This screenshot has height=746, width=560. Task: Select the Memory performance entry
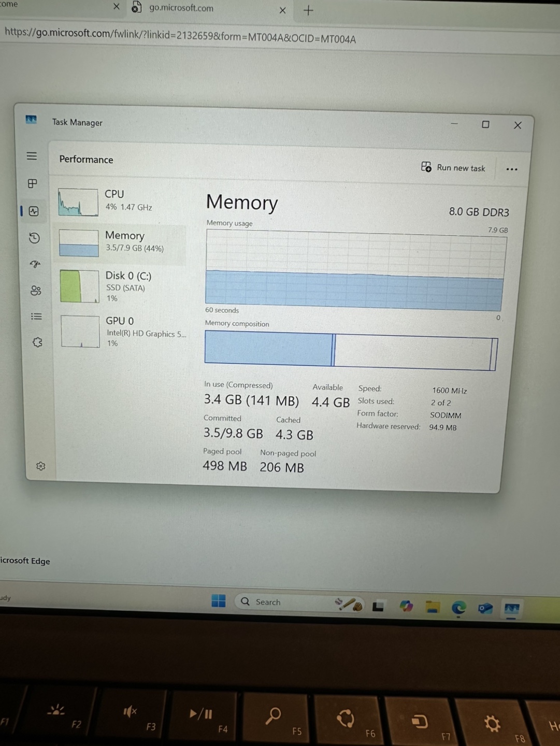pos(120,243)
